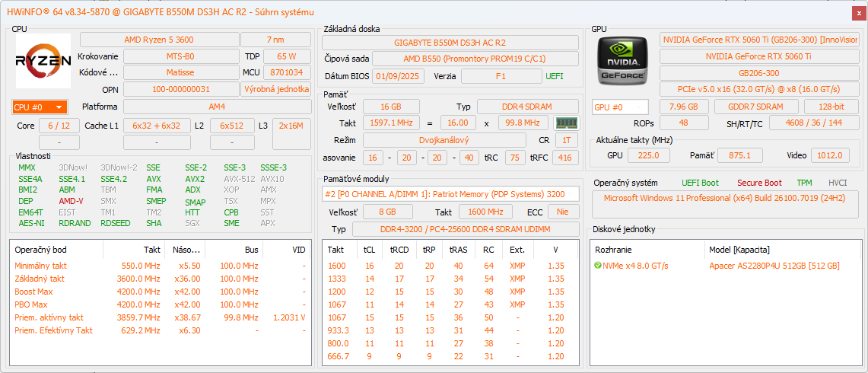The height and width of the screenshot is (373, 868).
Task: Click the GIGABYTE B550M DS3H AC R2 motherboard field
Action: (450, 43)
